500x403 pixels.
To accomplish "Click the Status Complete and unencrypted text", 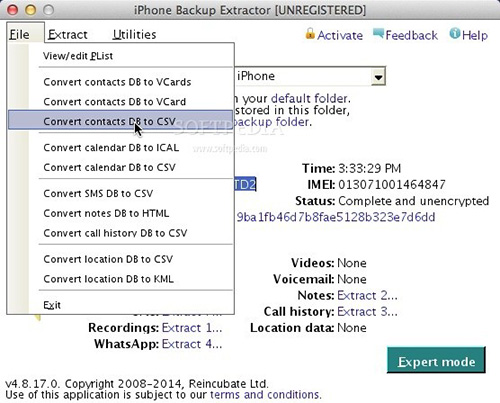I will point(413,201).
